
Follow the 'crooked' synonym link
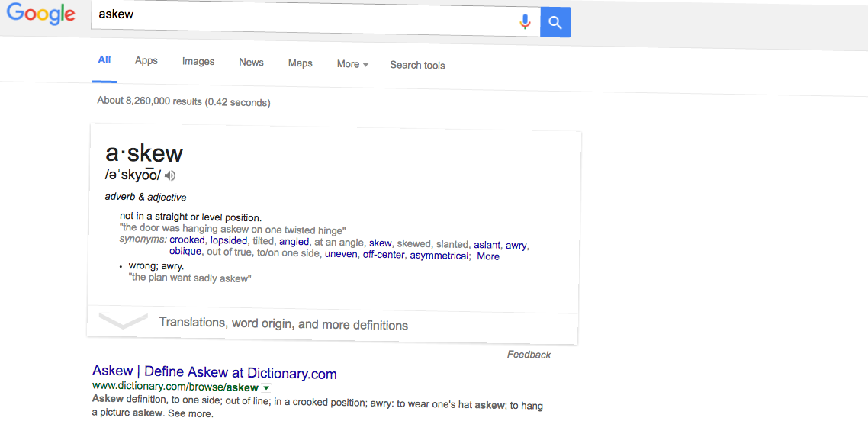click(x=187, y=240)
